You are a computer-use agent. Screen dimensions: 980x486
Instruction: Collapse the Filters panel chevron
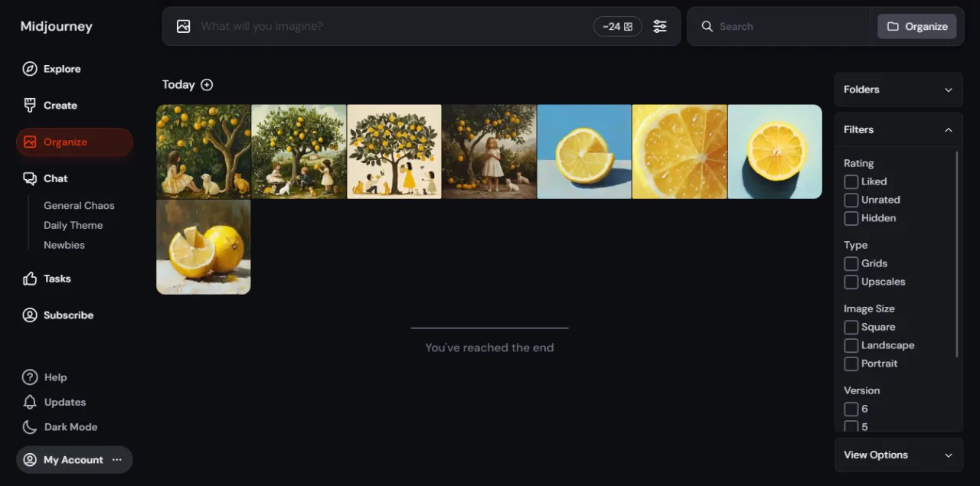tap(949, 130)
